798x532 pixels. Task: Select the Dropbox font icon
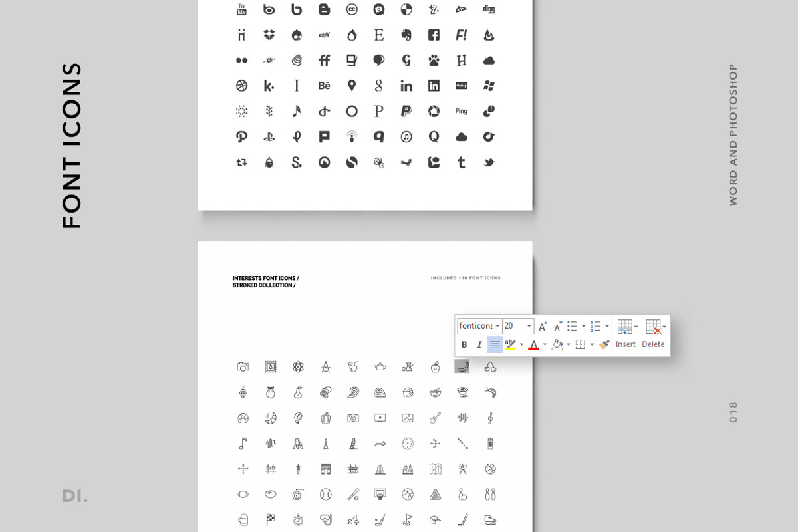click(269, 35)
